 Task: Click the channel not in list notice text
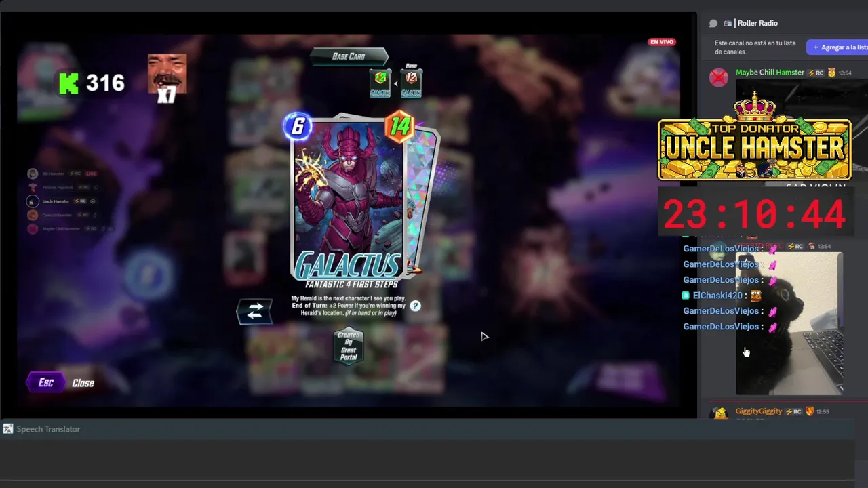(x=755, y=47)
